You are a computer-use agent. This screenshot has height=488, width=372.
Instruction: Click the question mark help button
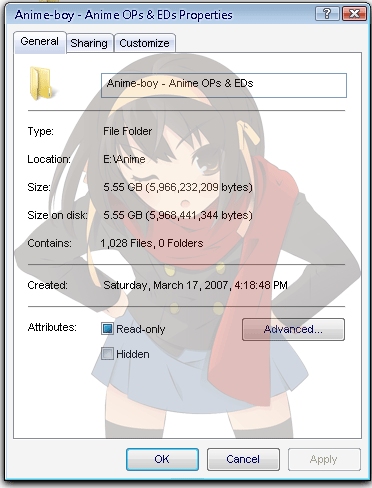(327, 14)
